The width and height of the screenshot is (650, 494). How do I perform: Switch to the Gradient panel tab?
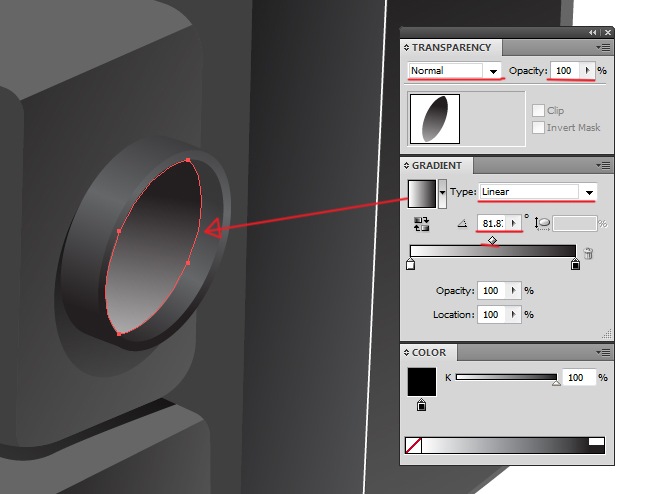click(437, 165)
